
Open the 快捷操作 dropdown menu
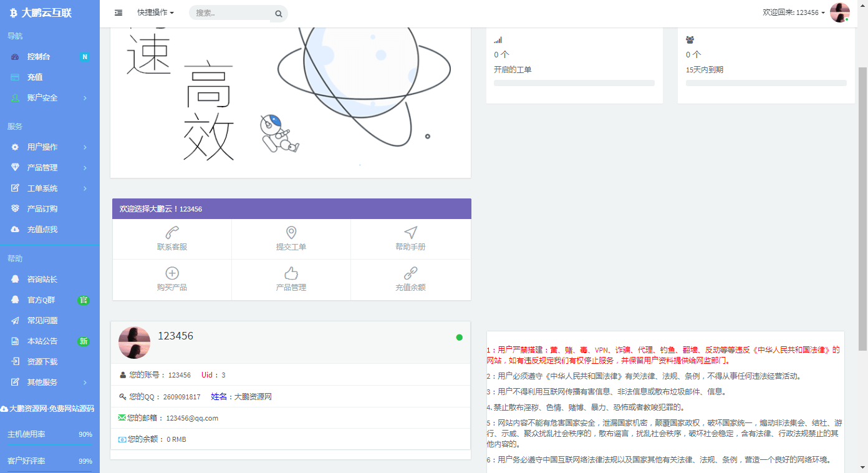click(156, 12)
